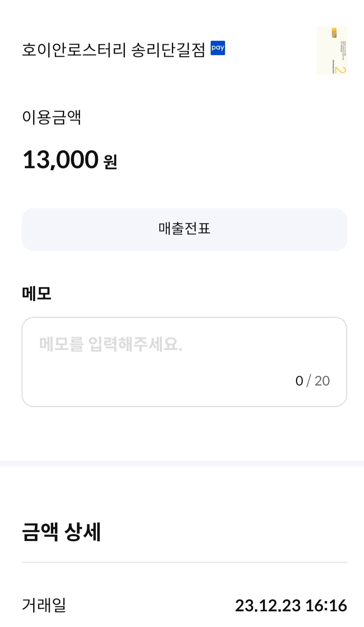Select the 13,000 amount figure
This screenshot has height=627, width=364.
[x=61, y=160]
